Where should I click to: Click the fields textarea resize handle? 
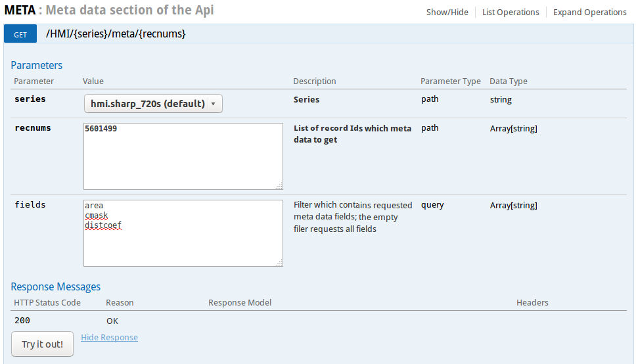pyautogui.click(x=279, y=263)
